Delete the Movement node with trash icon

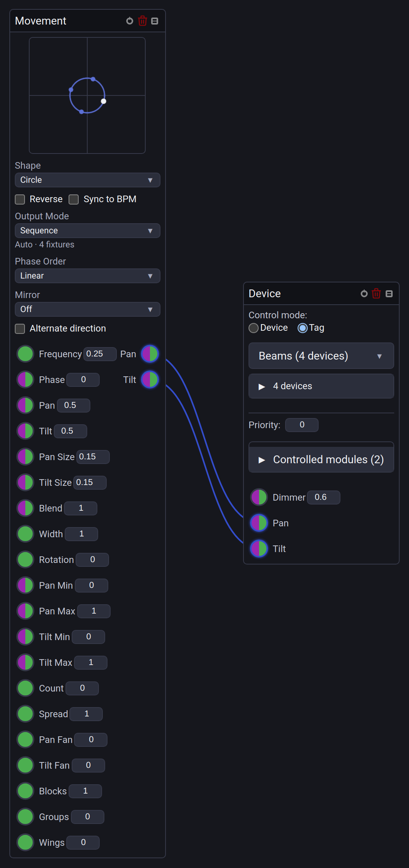click(x=143, y=21)
